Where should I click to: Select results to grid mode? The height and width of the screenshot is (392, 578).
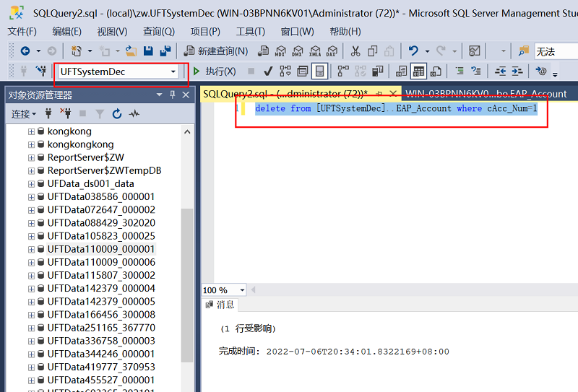tap(418, 71)
